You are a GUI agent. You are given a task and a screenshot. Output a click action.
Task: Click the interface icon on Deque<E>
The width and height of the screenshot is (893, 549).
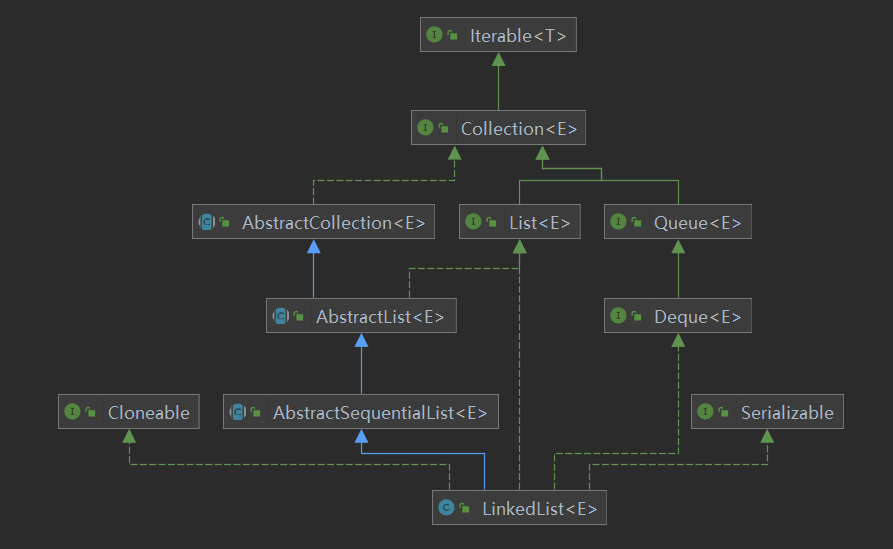tap(618, 316)
